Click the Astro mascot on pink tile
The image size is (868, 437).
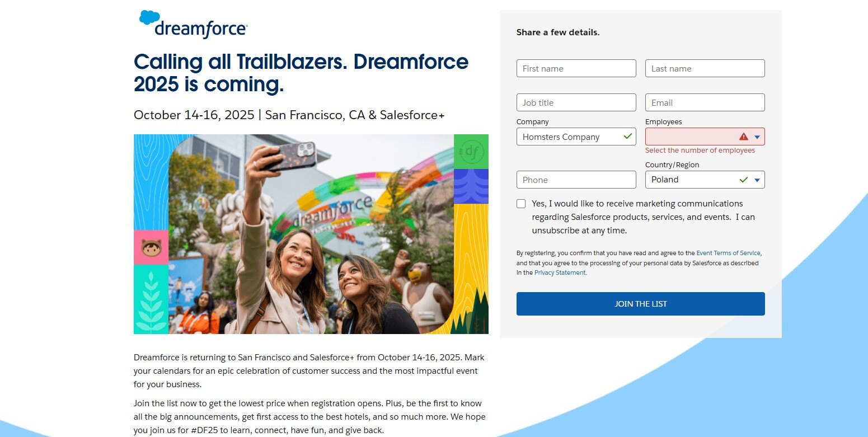click(151, 247)
